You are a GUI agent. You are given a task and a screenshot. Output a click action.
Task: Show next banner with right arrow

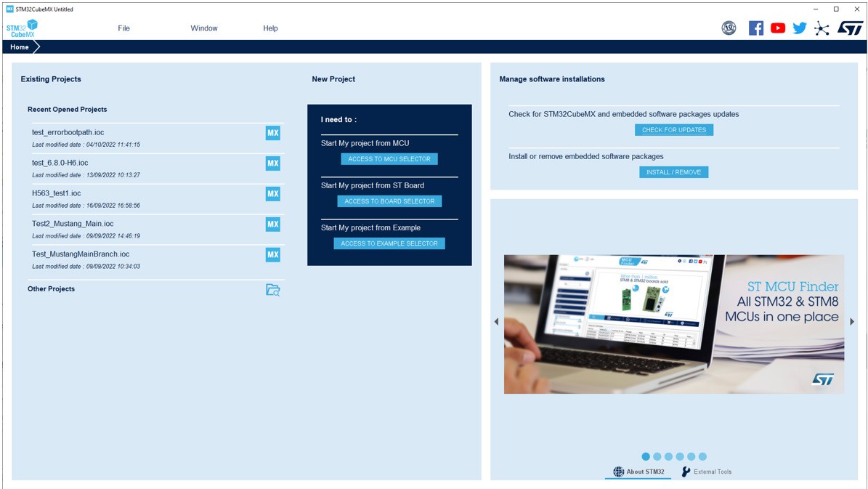852,322
